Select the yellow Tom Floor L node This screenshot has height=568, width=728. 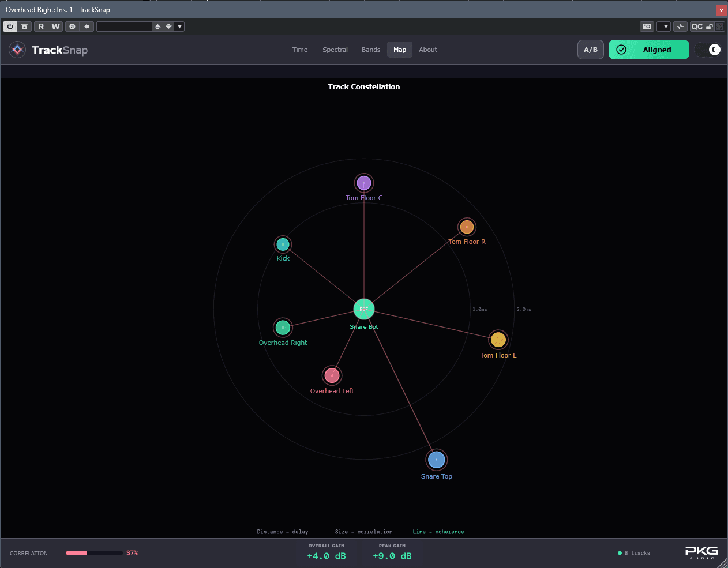pyautogui.click(x=498, y=340)
